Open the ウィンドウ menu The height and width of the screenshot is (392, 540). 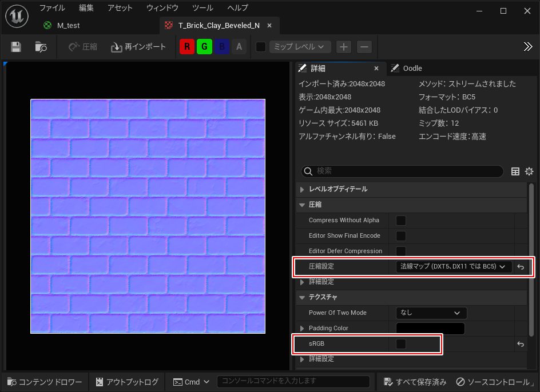coord(162,8)
